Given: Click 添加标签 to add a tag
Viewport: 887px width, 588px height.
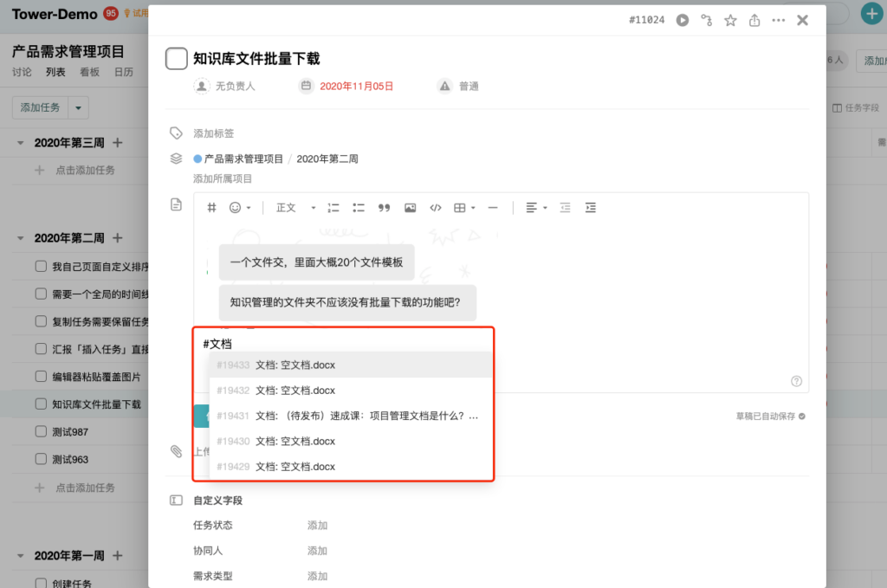Looking at the screenshot, I should 214,133.
